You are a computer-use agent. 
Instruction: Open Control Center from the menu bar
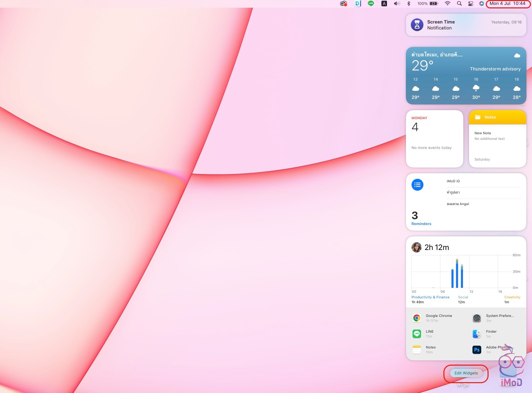pos(471,4)
